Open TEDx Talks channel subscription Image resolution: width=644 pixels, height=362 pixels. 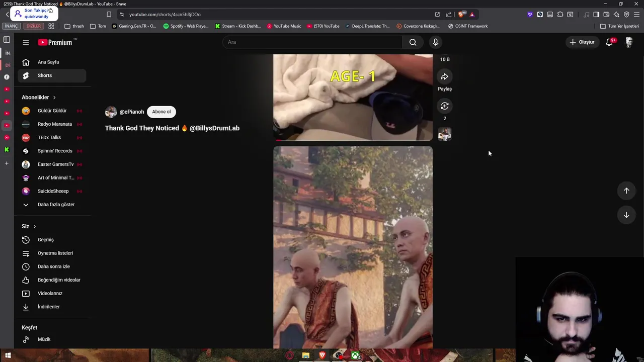[52, 137]
